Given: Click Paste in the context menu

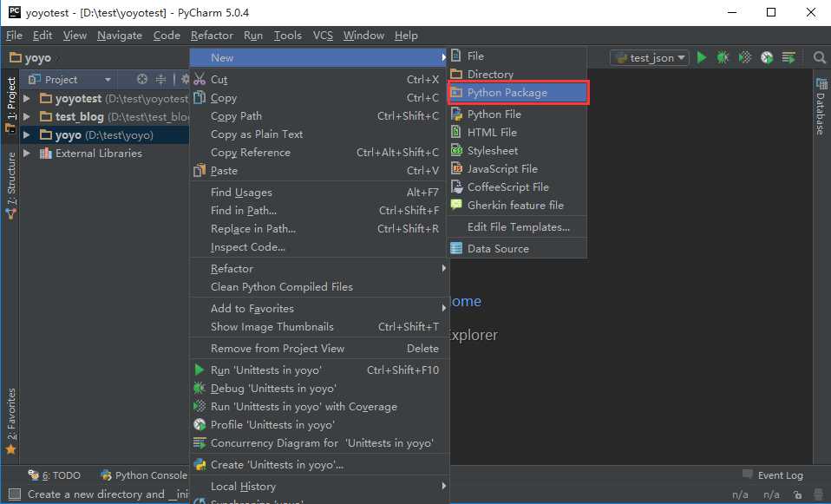Looking at the screenshot, I should coord(319,171).
